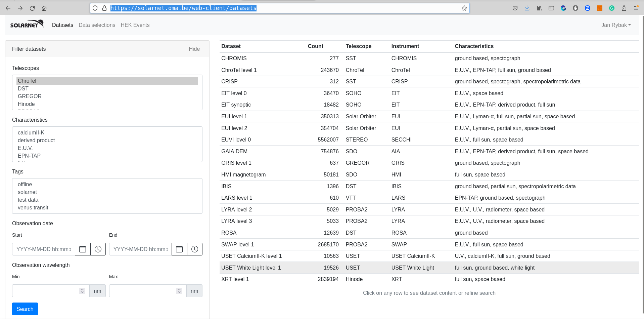Open the Firefox downloads panel
Image resolution: width=644 pixels, height=319 pixels.
(527, 8)
